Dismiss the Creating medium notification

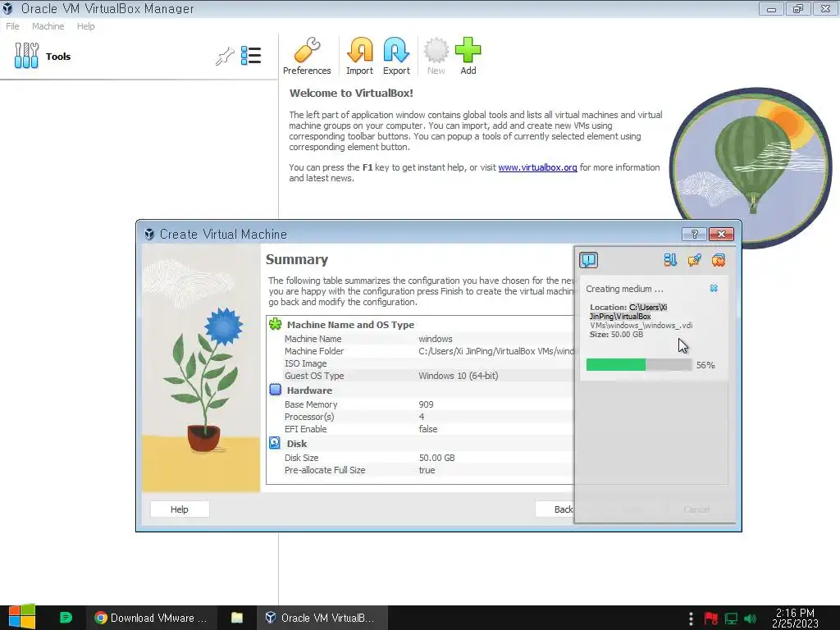coord(714,288)
